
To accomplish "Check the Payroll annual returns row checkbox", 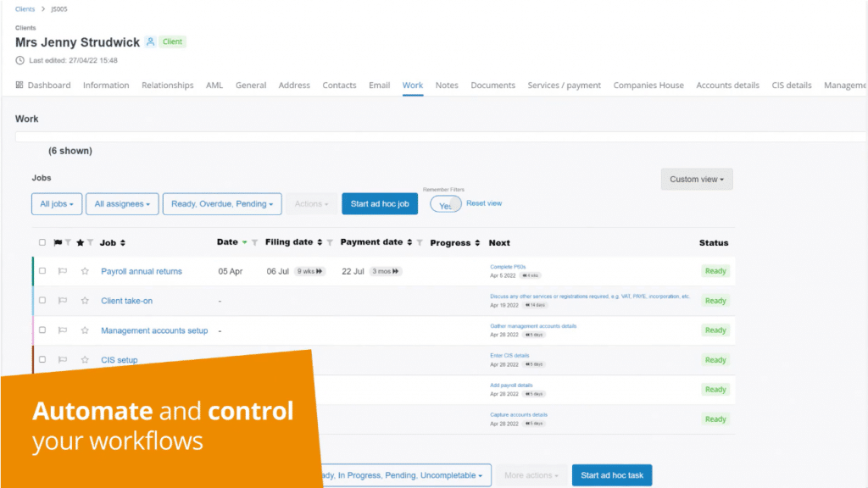I will tap(42, 272).
